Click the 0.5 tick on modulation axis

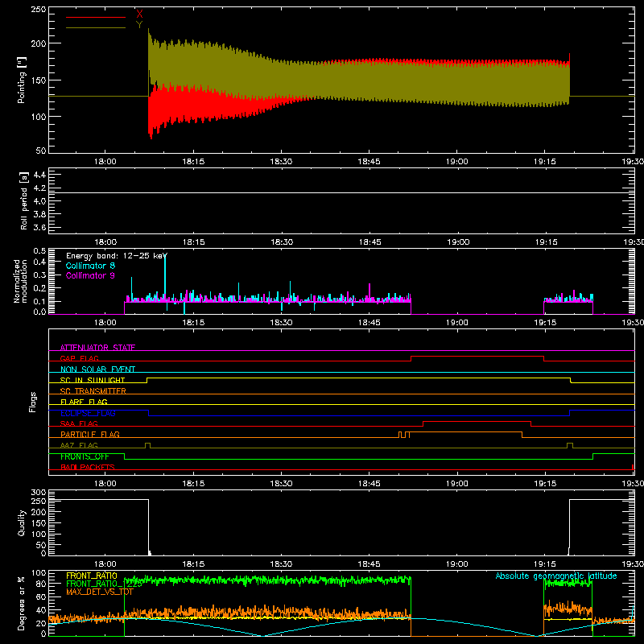point(39,250)
